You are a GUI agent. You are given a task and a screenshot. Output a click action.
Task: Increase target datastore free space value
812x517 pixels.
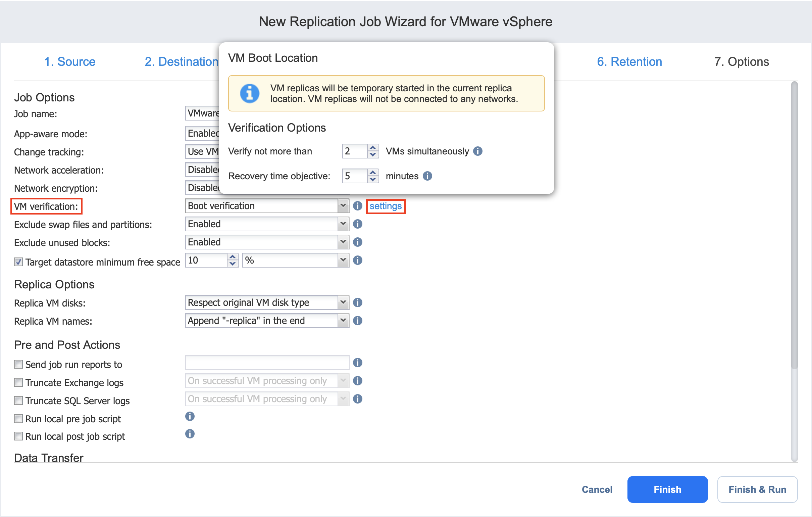[232, 257]
